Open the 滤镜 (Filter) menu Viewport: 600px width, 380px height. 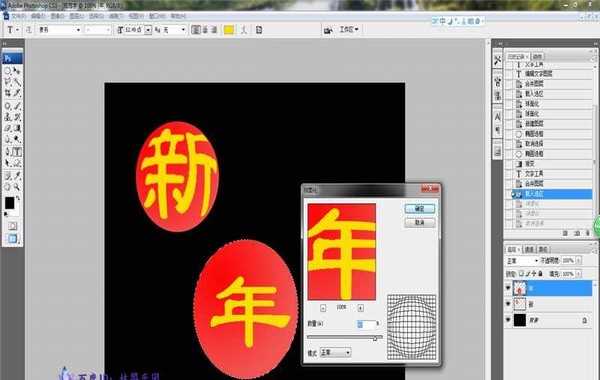(116, 16)
